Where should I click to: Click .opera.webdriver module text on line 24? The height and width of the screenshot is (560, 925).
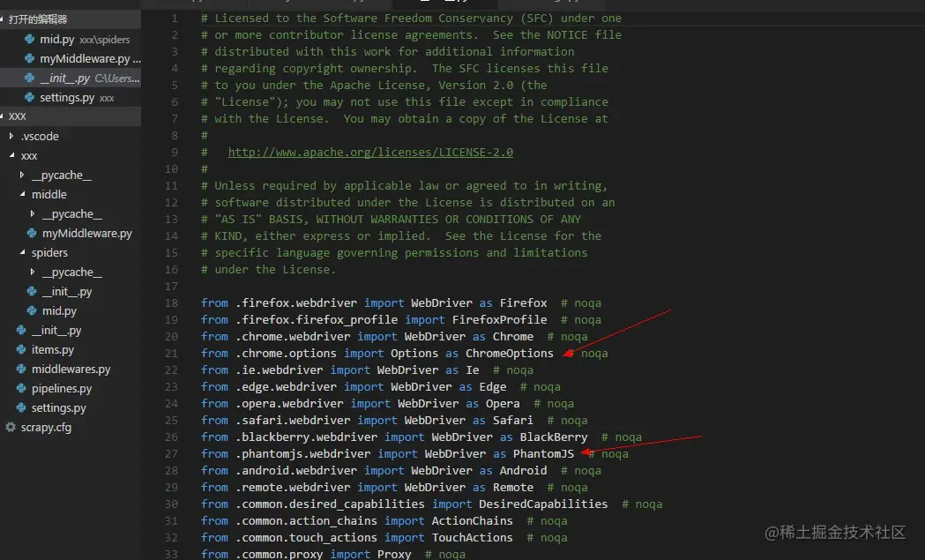click(289, 404)
